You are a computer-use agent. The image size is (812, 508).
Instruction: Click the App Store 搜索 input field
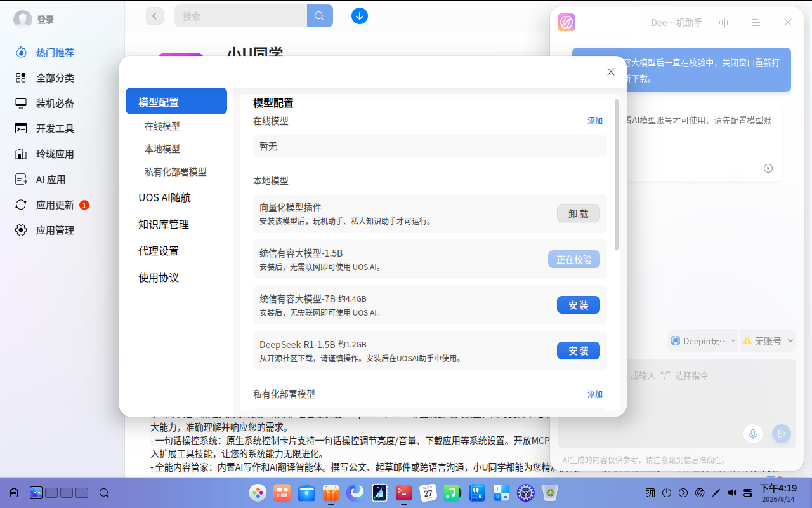pyautogui.click(x=240, y=16)
